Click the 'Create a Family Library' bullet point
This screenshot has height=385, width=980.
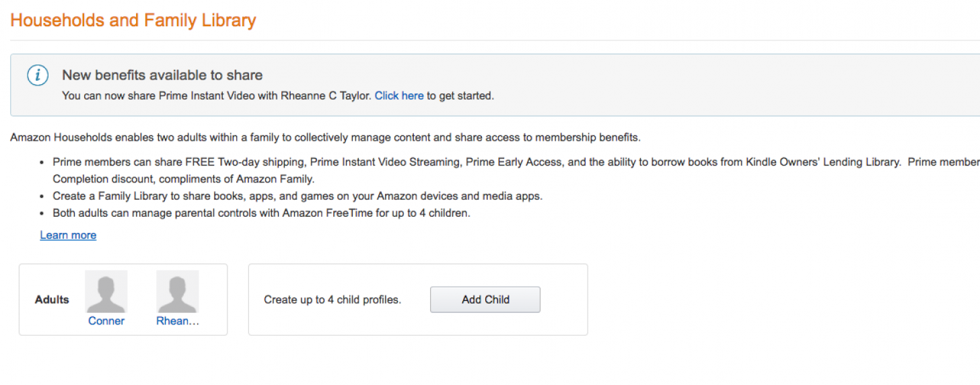297,197
